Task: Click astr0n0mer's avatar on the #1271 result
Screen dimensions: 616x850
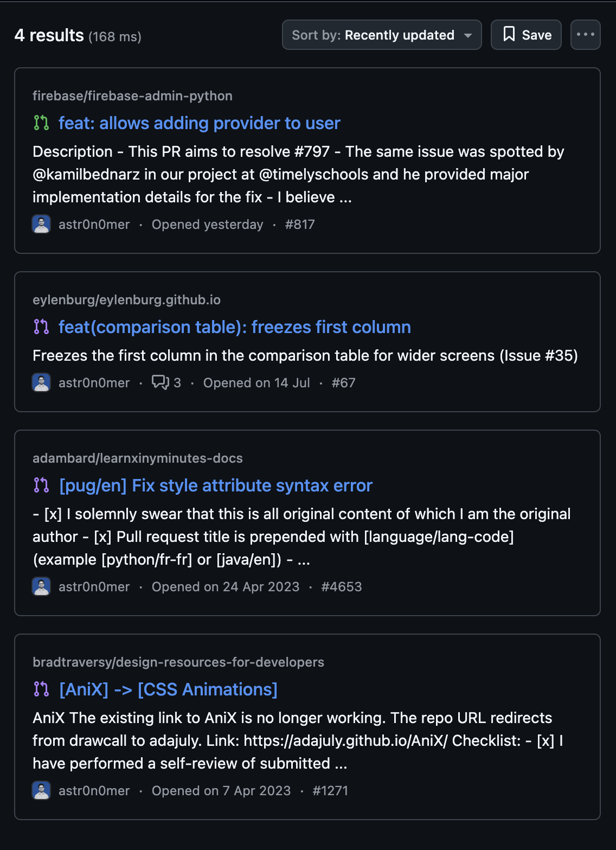Action: point(41,790)
